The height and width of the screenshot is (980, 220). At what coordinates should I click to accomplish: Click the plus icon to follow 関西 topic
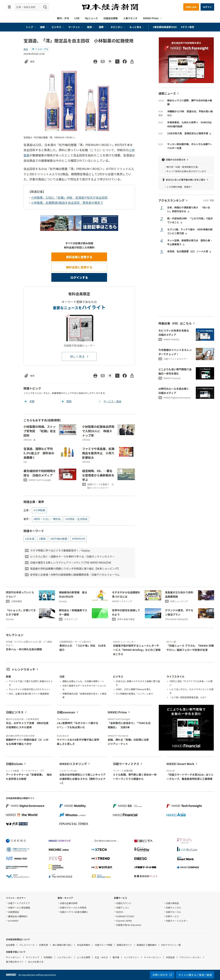point(63,401)
